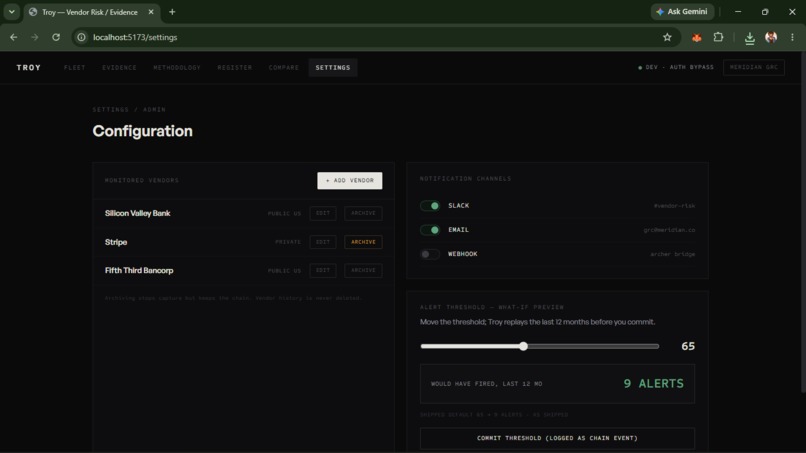The width and height of the screenshot is (806, 453).
Task: Edit the Silicon Valley Bank vendor
Action: click(323, 213)
